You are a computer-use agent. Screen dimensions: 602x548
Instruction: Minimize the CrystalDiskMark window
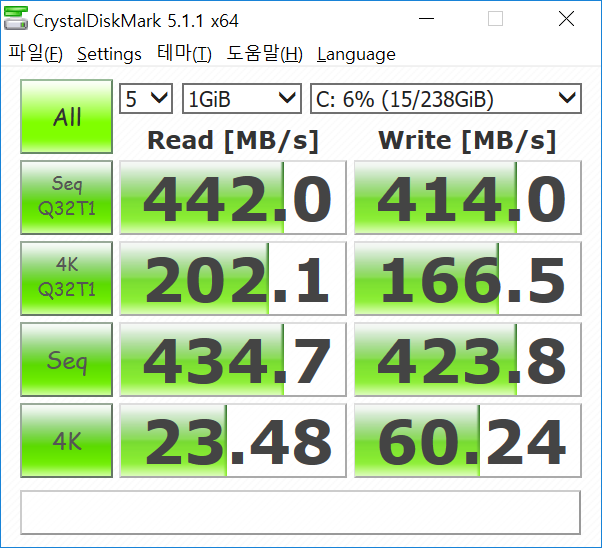[x=426, y=18]
